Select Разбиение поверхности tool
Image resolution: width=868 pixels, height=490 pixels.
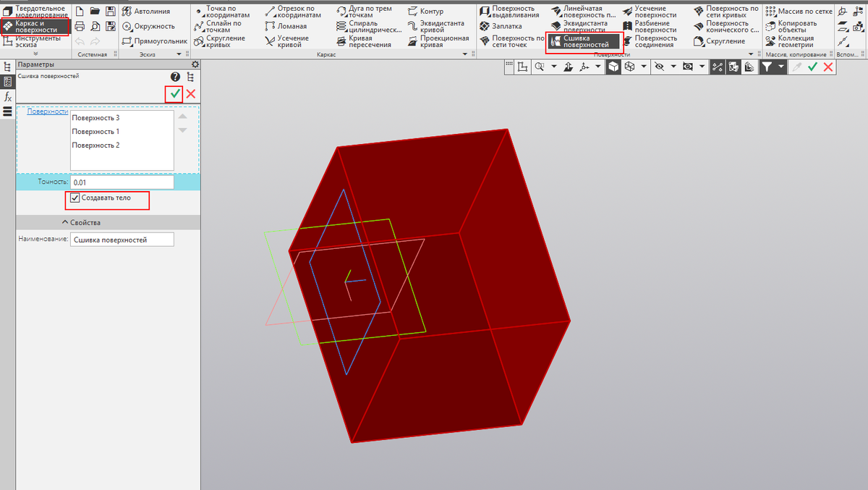tap(649, 26)
